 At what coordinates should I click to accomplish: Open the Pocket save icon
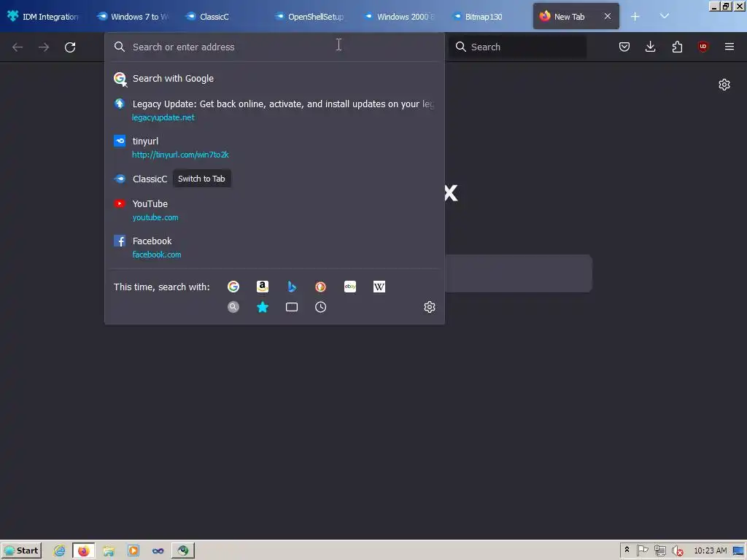tap(624, 47)
